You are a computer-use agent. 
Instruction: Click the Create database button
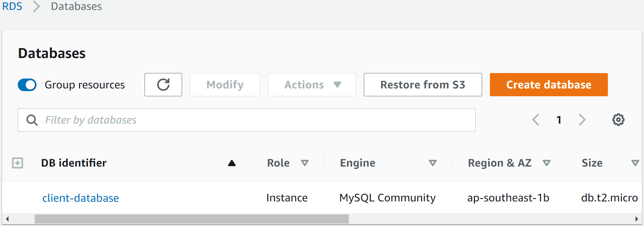549,85
